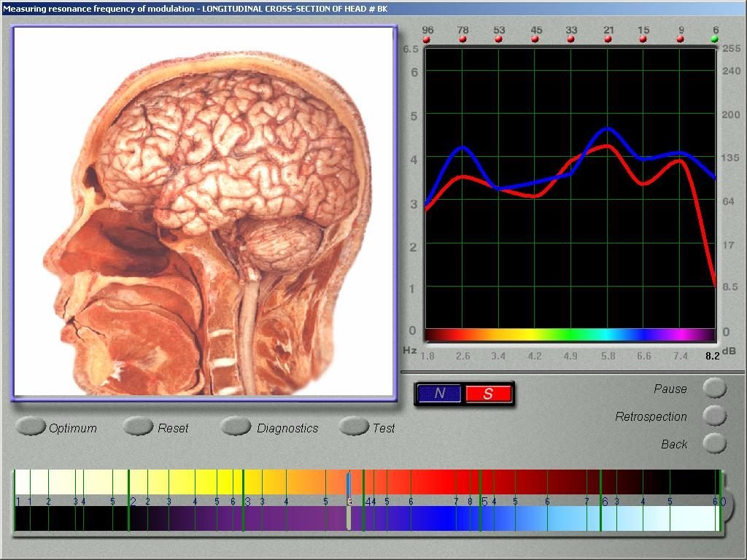Image resolution: width=747 pixels, height=560 pixels.
Task: Select the red marker below 53
Action: [499, 39]
